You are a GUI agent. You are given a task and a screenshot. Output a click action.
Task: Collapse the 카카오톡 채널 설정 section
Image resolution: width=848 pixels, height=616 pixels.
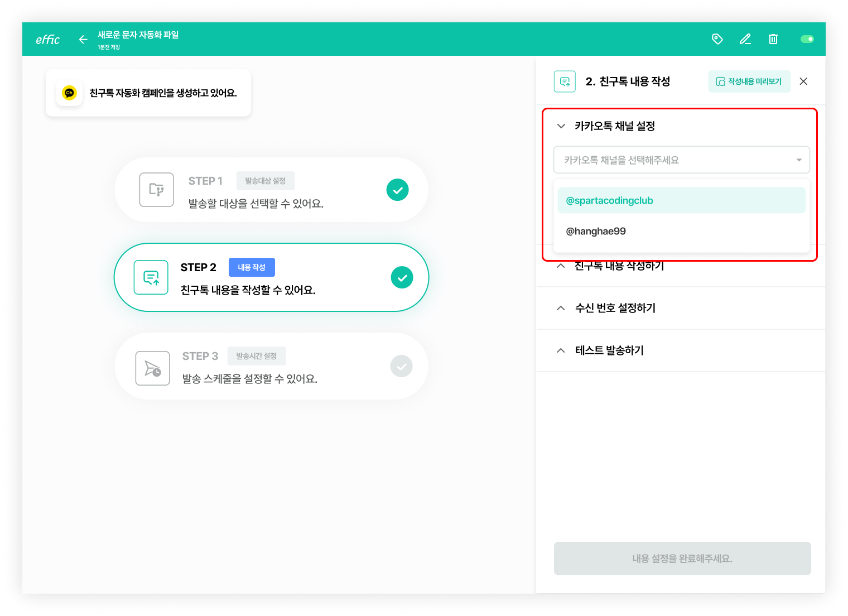coord(561,126)
